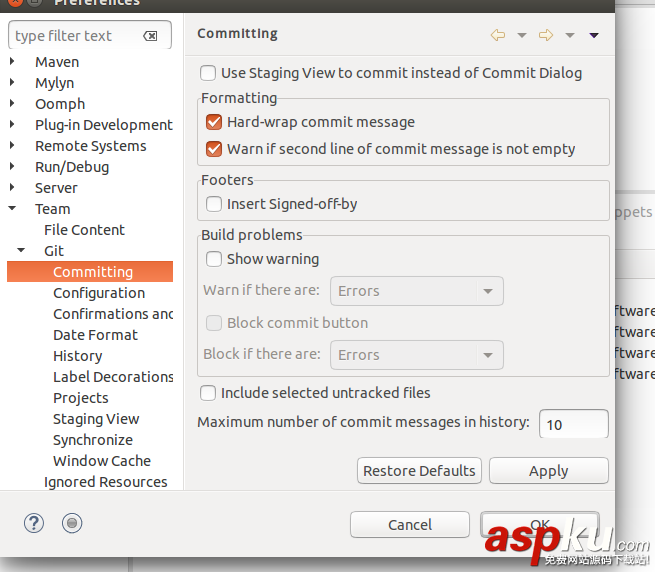The height and width of the screenshot is (572, 655).
Task: Open the Window Cache page
Action: click(102, 461)
